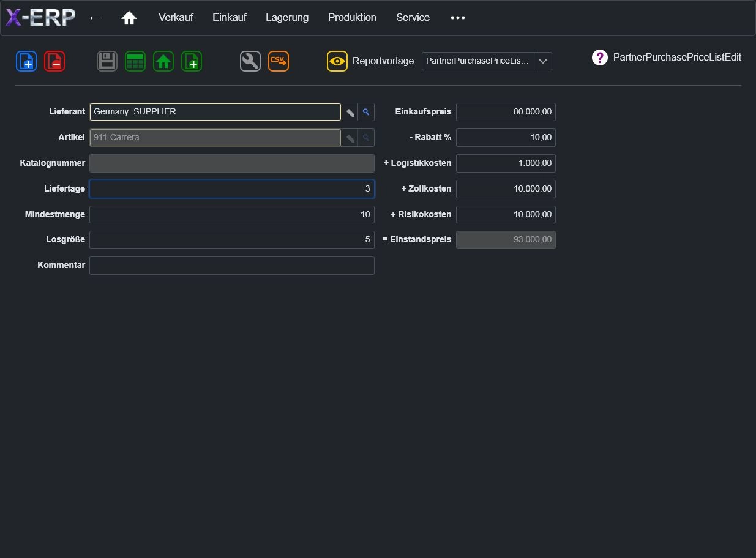The height and width of the screenshot is (558, 756).
Task: Open the Produktion menu
Action: point(352,18)
